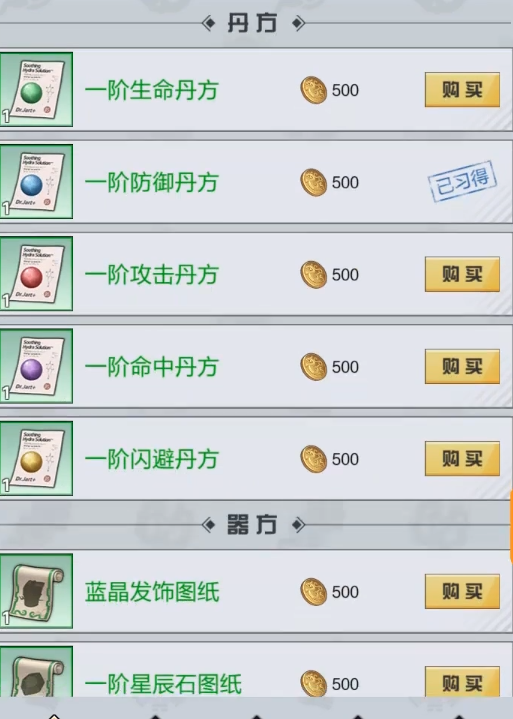Tap the gold coin beside 蓝晶发饰图纸 price
The width and height of the screenshot is (513, 719).
(314, 592)
